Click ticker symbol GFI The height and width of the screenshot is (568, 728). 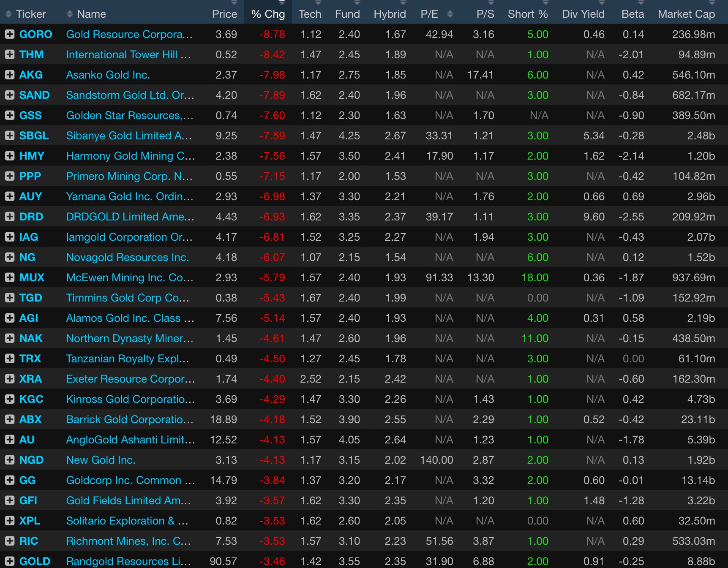pyautogui.click(x=28, y=500)
